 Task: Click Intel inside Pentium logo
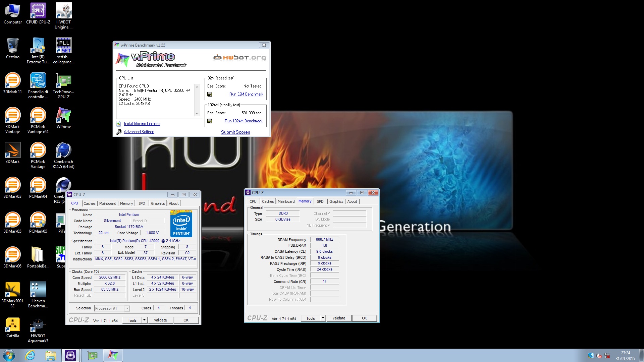click(x=181, y=224)
